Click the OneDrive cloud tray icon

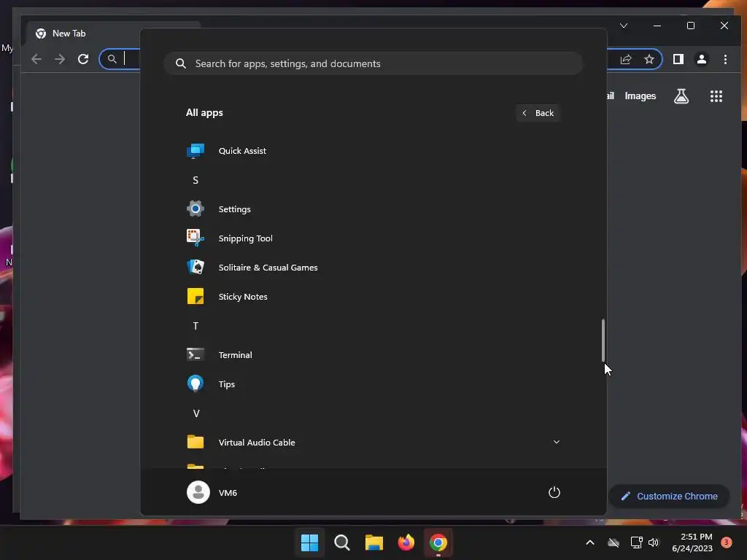tap(614, 542)
